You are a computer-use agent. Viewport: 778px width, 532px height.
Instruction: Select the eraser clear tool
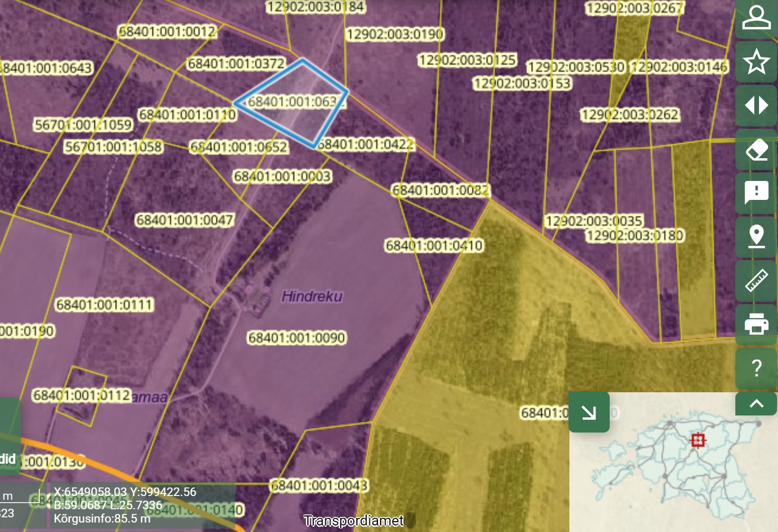pos(756,150)
